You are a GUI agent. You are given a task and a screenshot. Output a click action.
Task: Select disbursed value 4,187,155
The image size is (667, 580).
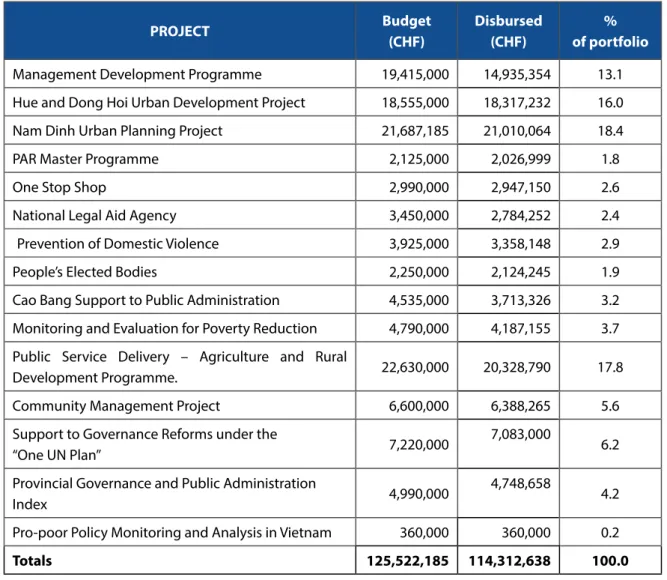click(521, 329)
